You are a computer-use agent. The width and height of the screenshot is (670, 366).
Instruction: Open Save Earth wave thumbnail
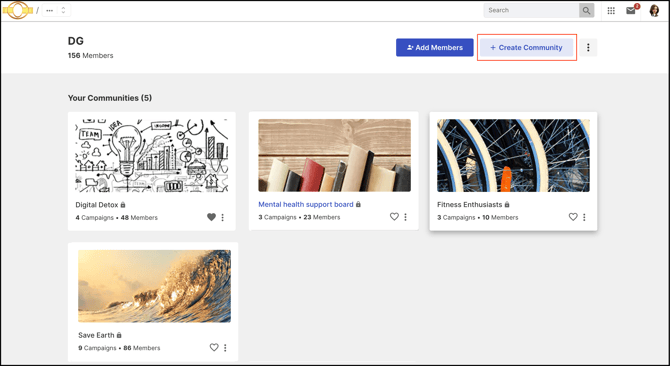tap(154, 286)
